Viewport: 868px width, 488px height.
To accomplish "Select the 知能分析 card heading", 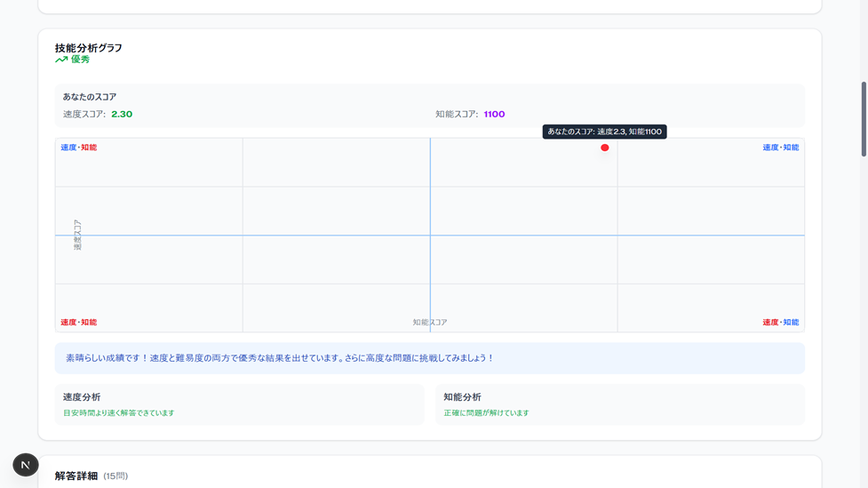I will point(462,397).
